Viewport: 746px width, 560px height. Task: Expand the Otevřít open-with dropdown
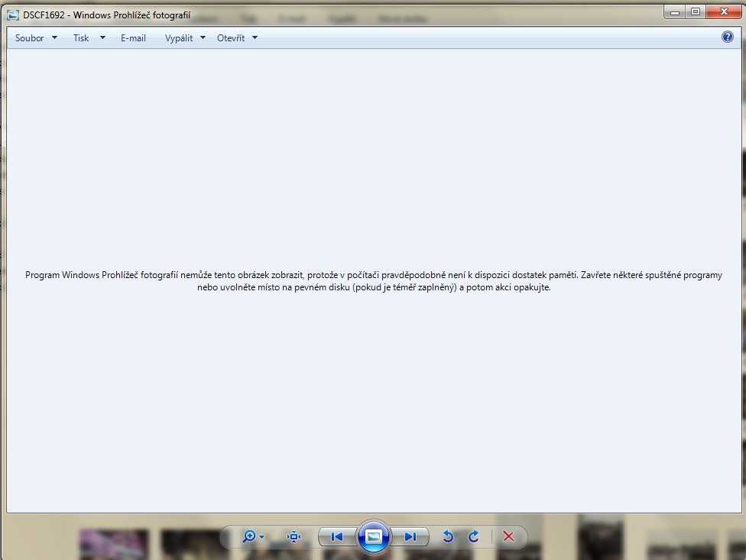(237, 38)
